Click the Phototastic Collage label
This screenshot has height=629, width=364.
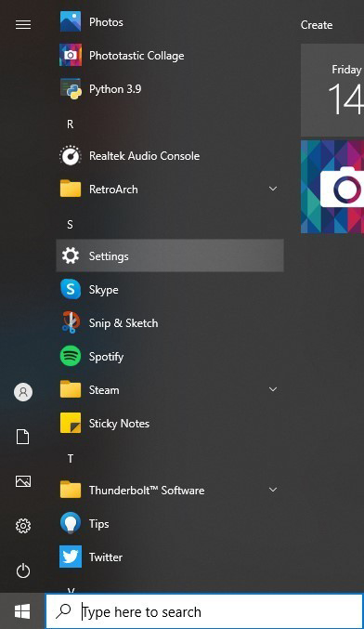pyautogui.click(x=136, y=56)
